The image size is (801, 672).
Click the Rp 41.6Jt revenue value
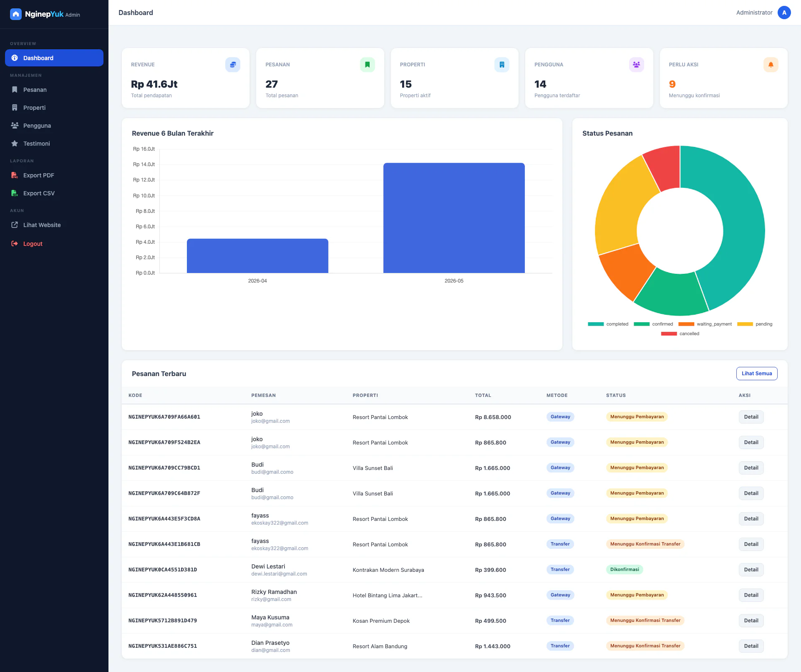click(154, 84)
